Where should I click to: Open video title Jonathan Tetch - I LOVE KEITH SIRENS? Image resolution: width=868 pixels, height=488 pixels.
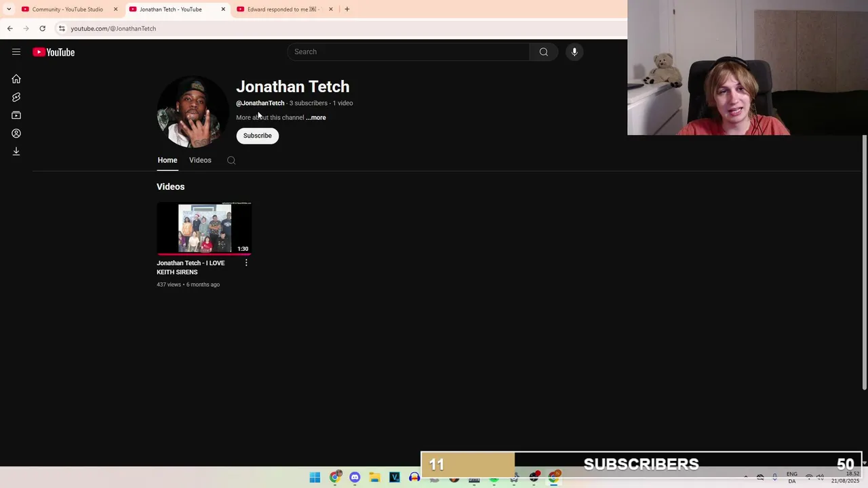(191, 268)
